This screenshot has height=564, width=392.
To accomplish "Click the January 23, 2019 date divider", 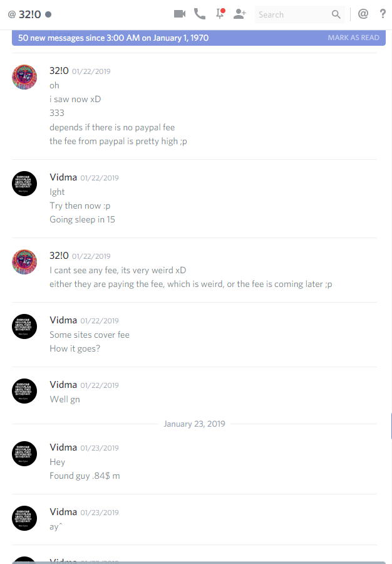I will tap(194, 424).
